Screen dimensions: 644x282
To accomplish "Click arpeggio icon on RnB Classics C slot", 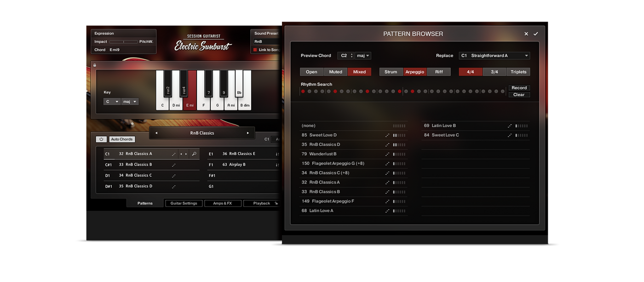I will click(x=174, y=176).
